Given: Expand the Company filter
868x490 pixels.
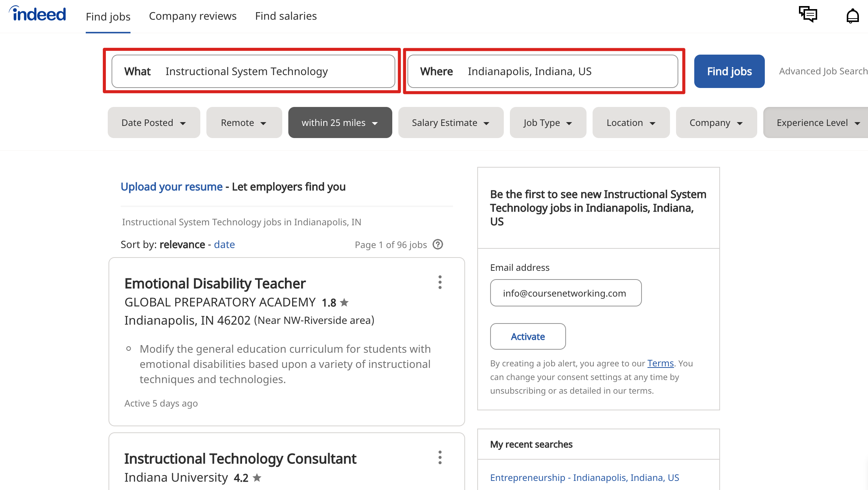Looking at the screenshot, I should 716,122.
